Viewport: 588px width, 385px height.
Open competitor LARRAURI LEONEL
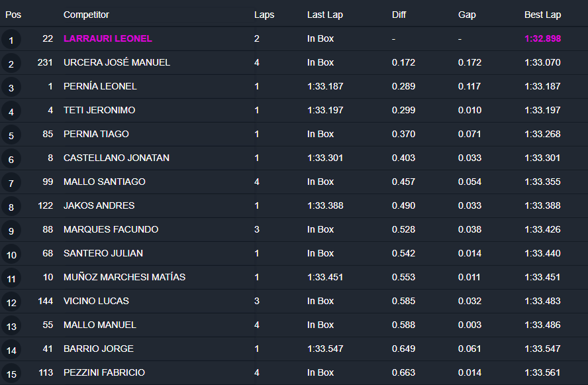108,38
